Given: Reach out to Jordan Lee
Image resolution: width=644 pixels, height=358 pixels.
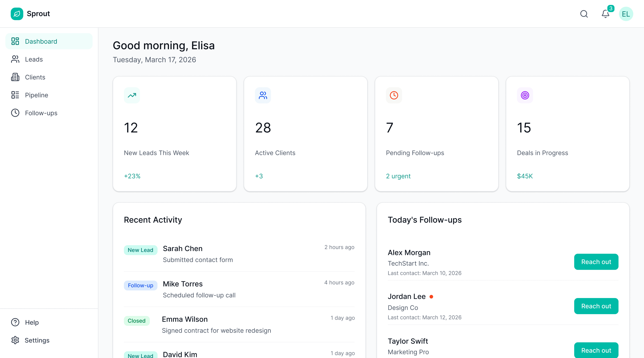Looking at the screenshot, I should pos(596,306).
